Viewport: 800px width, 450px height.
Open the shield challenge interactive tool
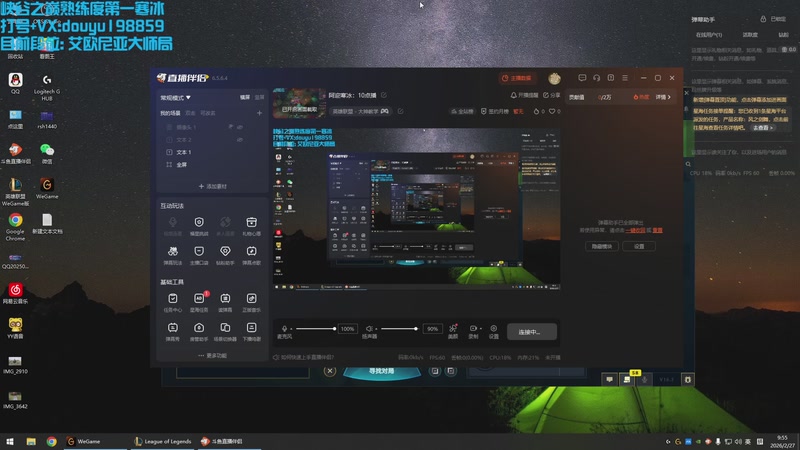[199, 226]
